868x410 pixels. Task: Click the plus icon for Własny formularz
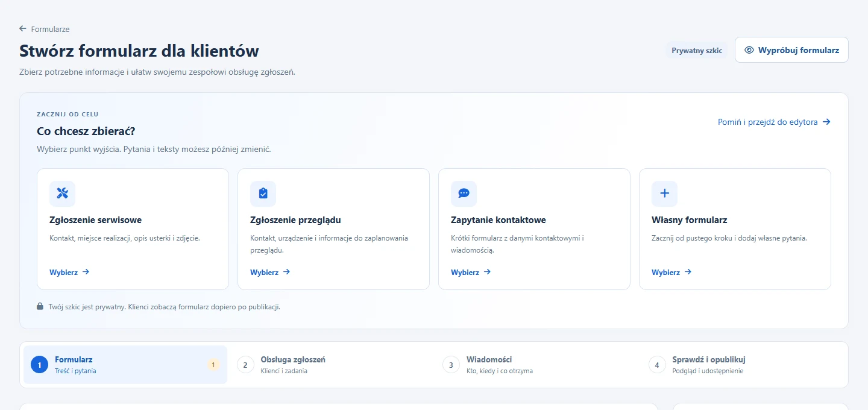point(664,194)
